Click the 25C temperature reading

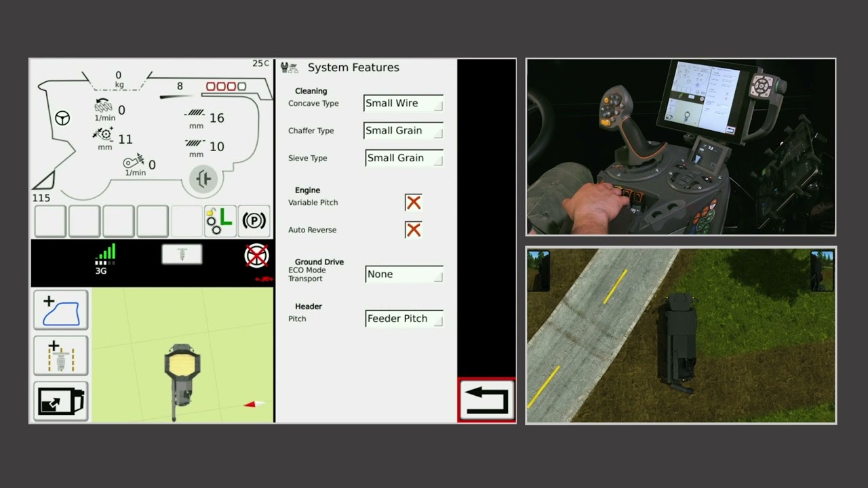click(260, 64)
